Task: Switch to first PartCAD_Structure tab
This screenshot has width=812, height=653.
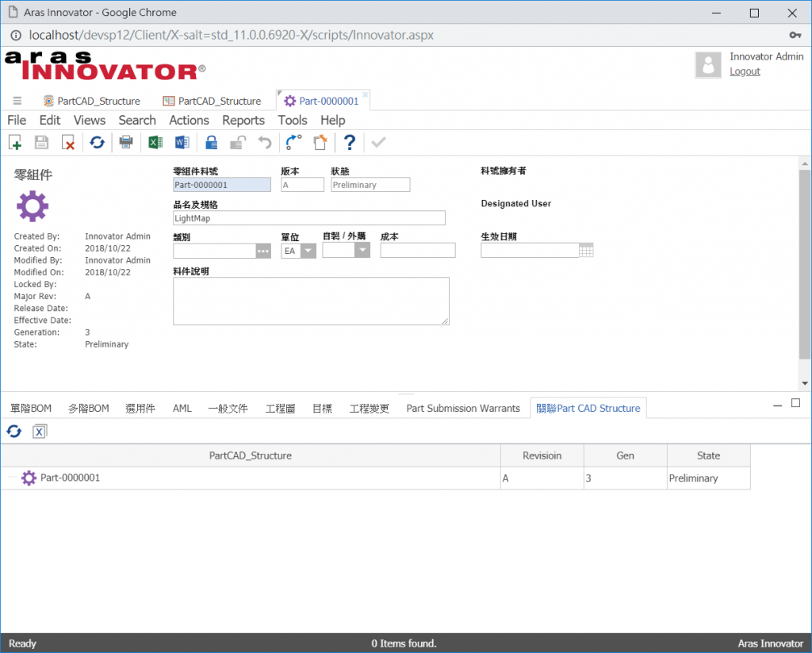Action: coord(92,101)
